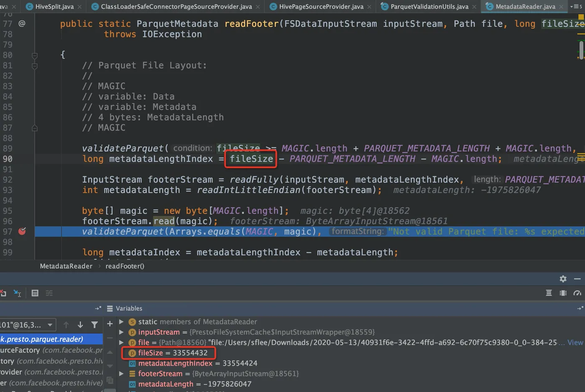Click the move watch up triangle
This screenshot has width=585, height=392.
coord(110,352)
